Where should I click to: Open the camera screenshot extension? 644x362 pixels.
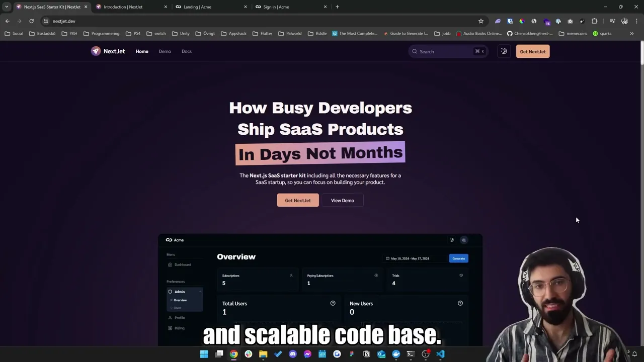coord(570,21)
